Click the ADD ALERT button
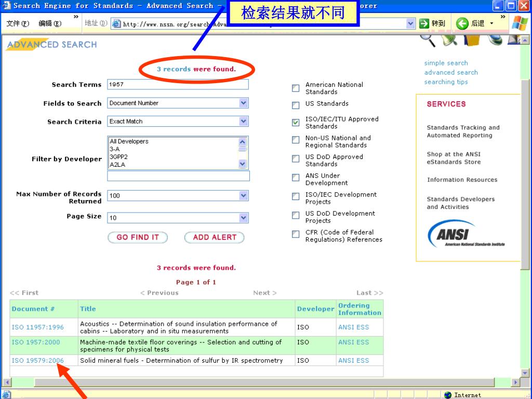The height and width of the screenshot is (399, 532). click(x=215, y=237)
